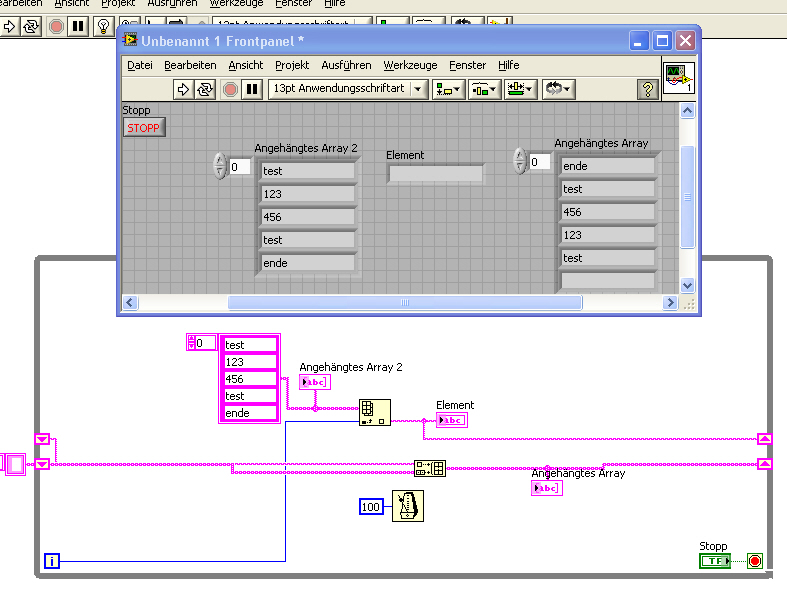
Task: Click '123' element in Angehängtes Array
Action: click(608, 235)
